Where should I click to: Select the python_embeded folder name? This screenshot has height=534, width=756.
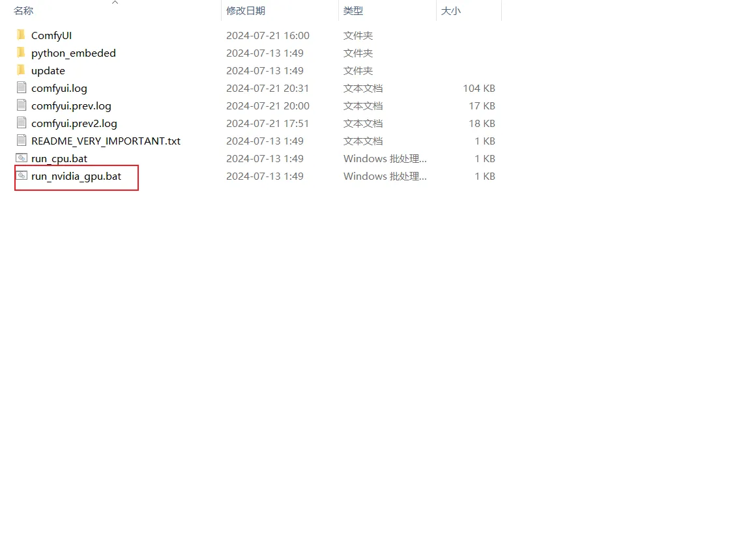coord(73,53)
